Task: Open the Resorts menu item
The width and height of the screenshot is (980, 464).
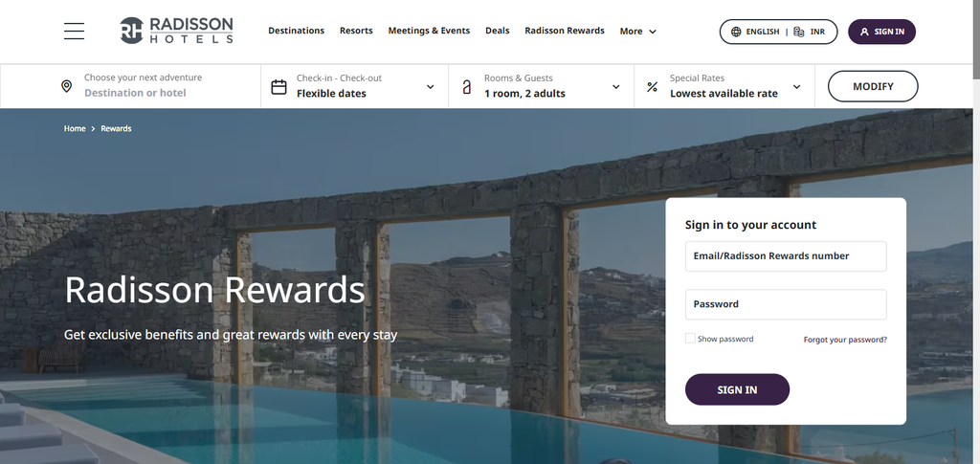Action: [356, 31]
